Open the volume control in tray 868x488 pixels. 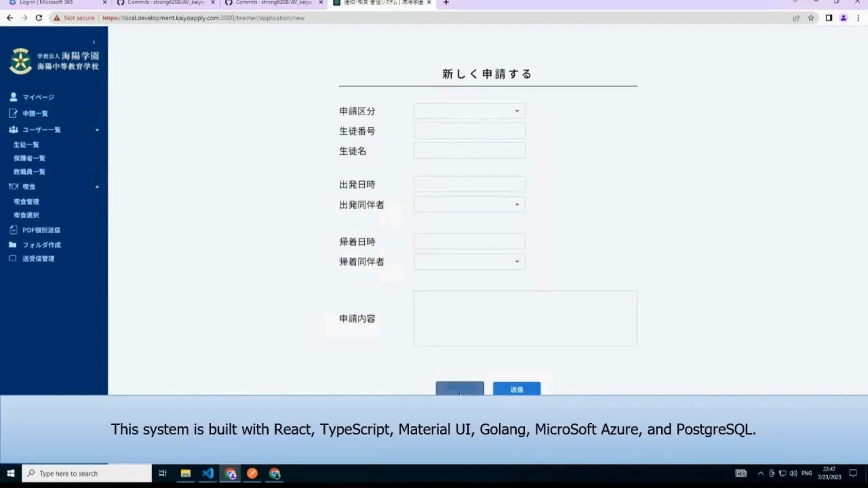tap(793, 474)
